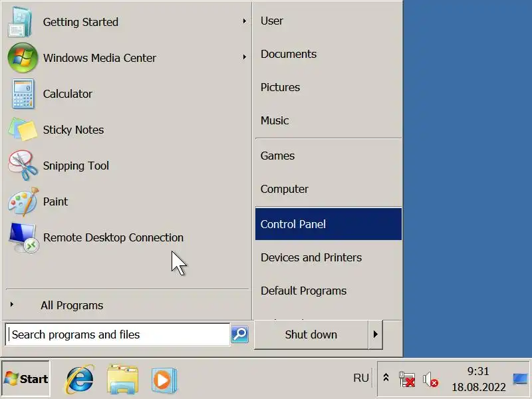Open the Getting Started icon
Viewport: 532px width, 399px height.
click(x=20, y=23)
